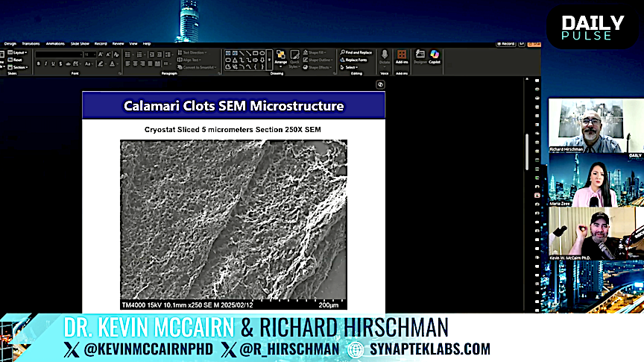Image resolution: width=644 pixels, height=362 pixels.
Task: Click the Record button
Action: click(508, 44)
